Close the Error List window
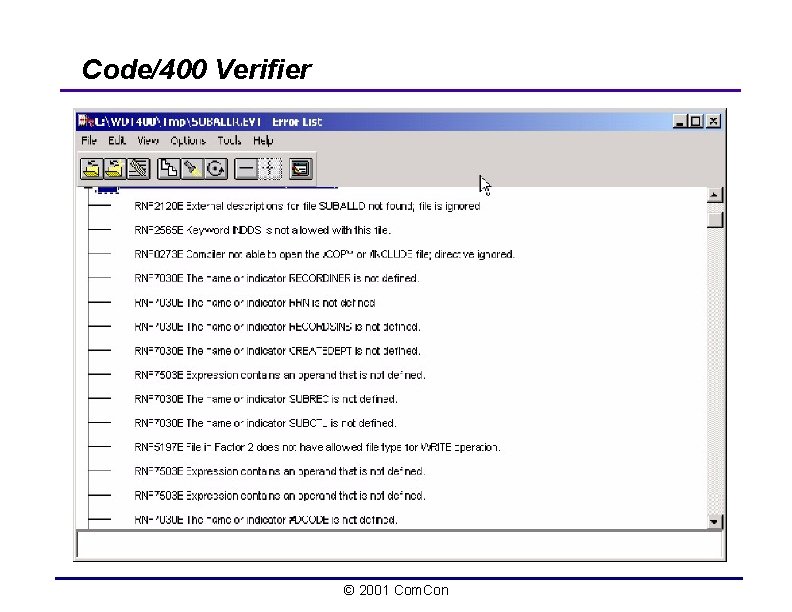Image resolution: width=792 pixels, height=612 pixels. [x=713, y=121]
